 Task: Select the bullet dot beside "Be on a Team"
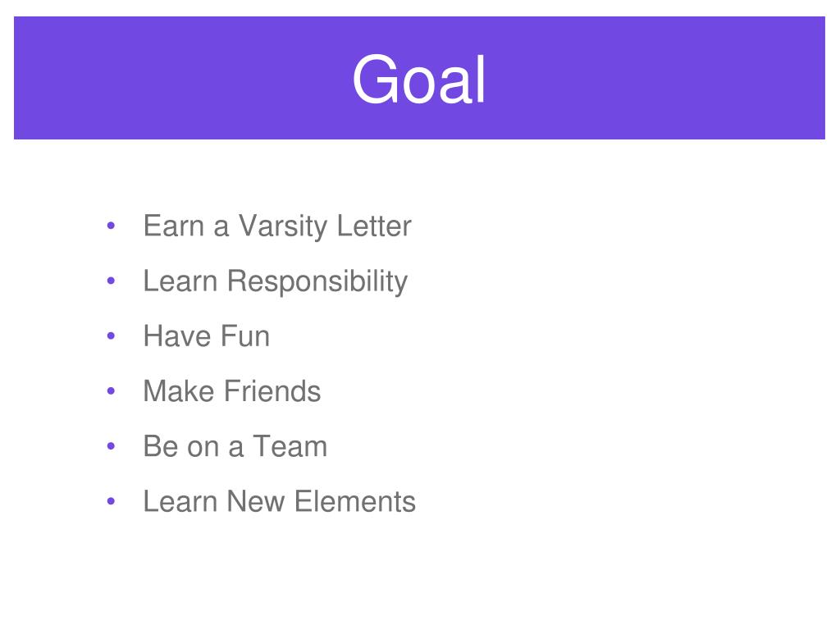click(x=111, y=446)
